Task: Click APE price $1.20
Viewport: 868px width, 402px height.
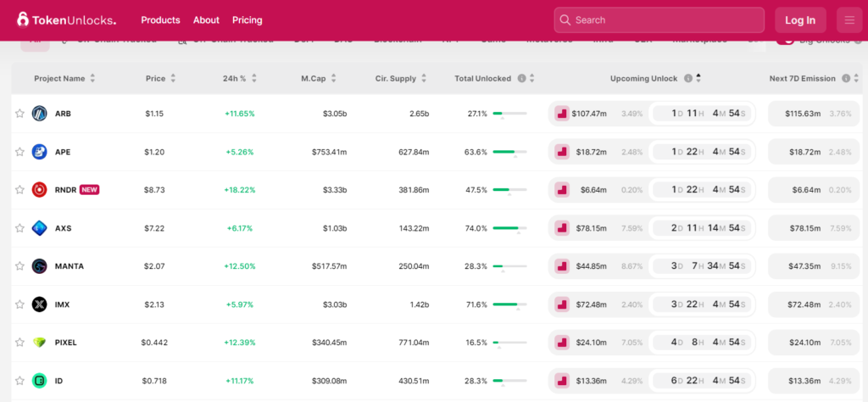Action: [154, 152]
